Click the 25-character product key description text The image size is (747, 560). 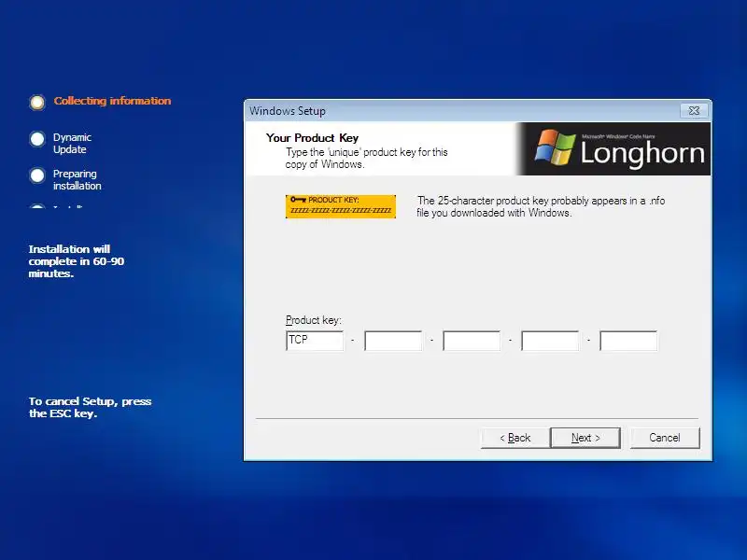coord(541,206)
